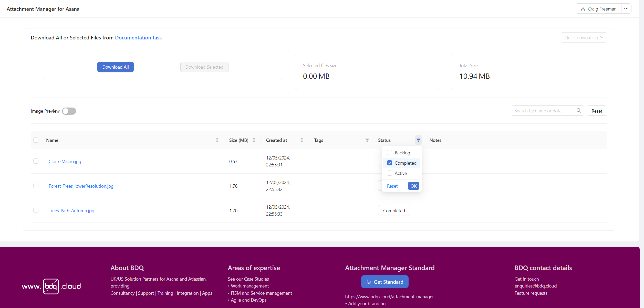Sort by Created at column arrows

302,140
